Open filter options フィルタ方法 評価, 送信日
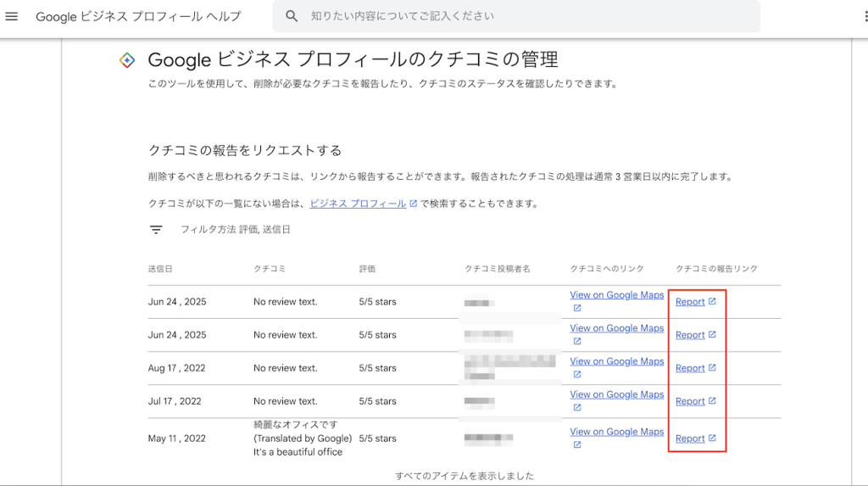 click(235, 230)
